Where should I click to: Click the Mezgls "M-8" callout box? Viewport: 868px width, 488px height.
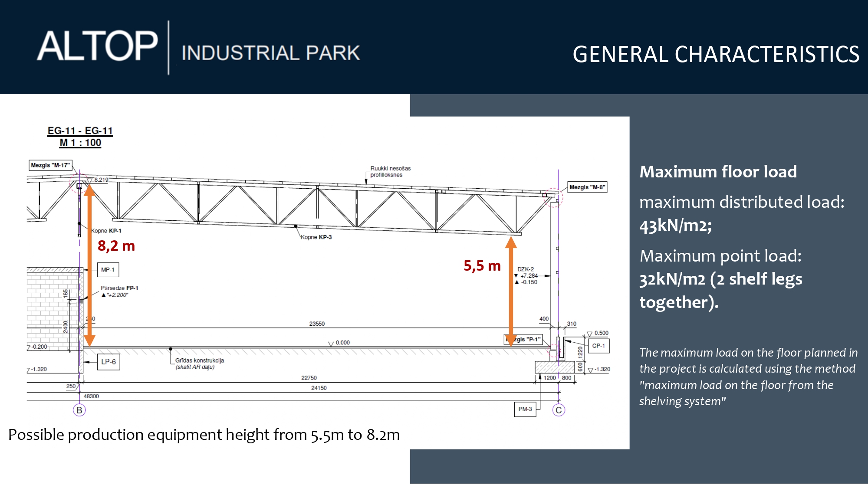coord(587,187)
